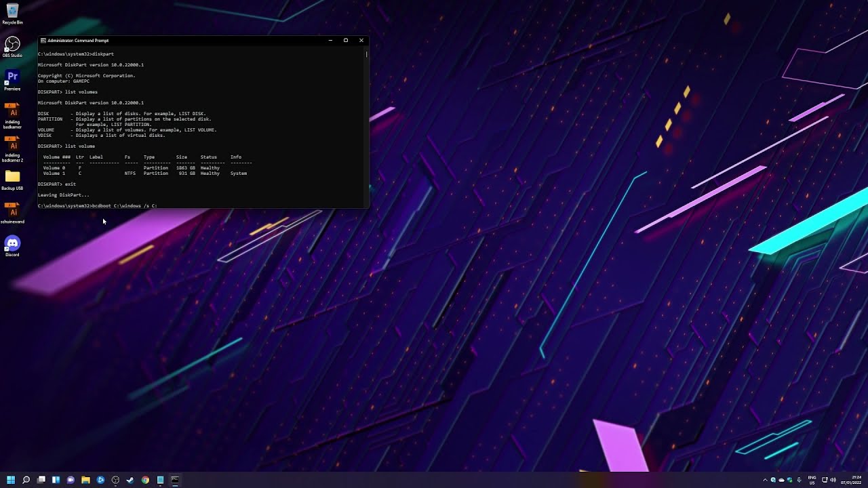
Task: Open the Recycle Bin desktop icon
Action: click(x=12, y=14)
